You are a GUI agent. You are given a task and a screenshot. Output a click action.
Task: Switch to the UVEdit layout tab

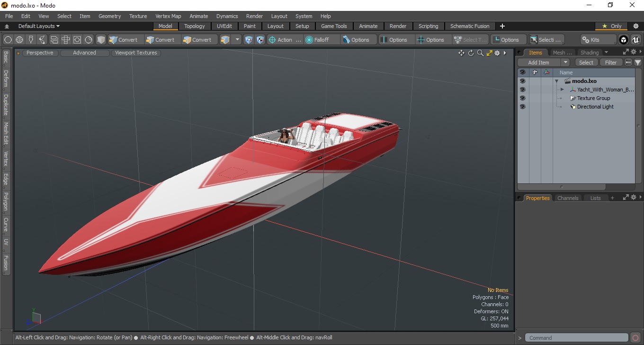[224, 26]
